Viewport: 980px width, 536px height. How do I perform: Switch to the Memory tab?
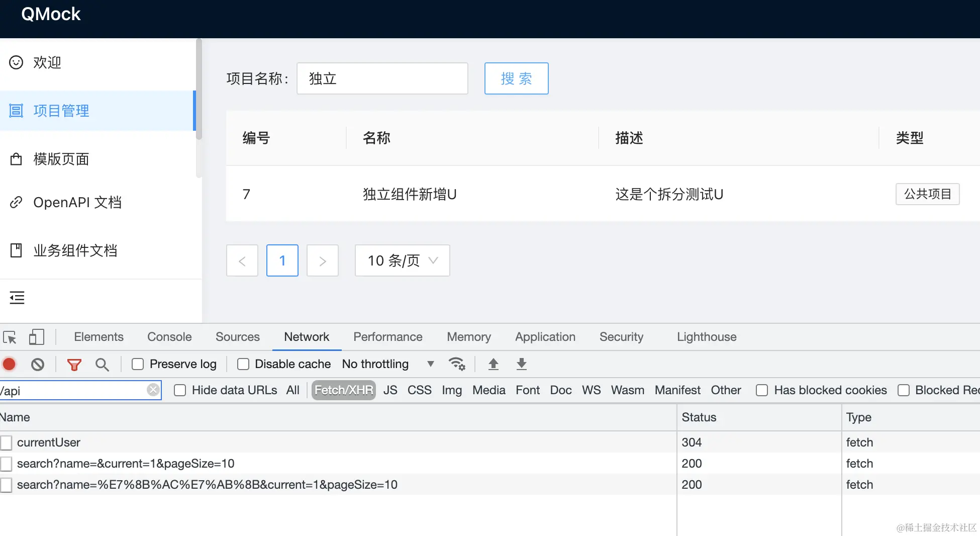(x=469, y=337)
